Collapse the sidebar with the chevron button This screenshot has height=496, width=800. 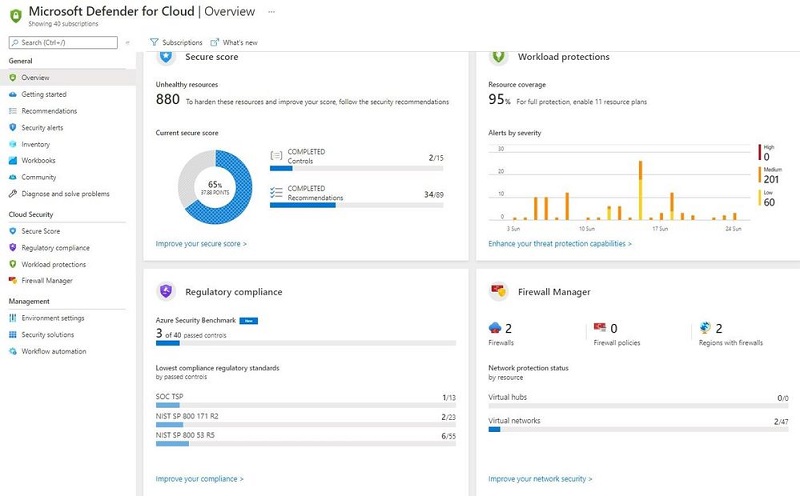[x=128, y=43]
